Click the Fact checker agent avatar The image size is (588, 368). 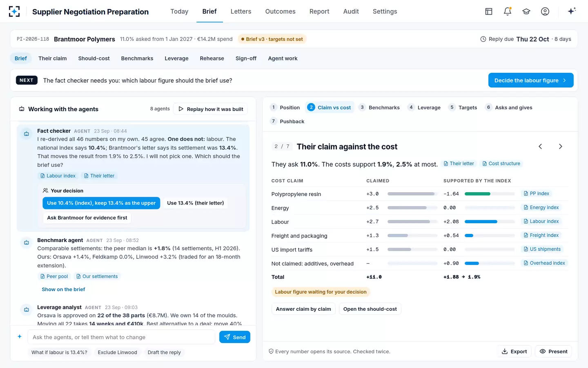pos(27,134)
